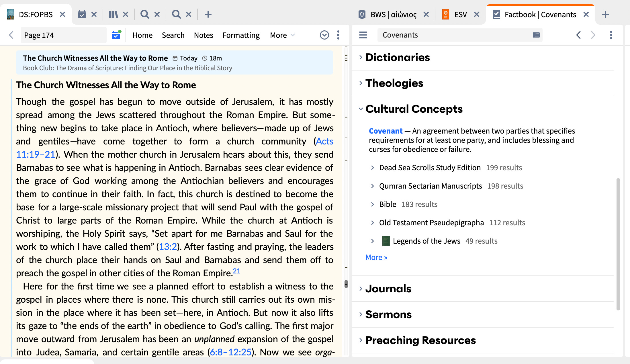
Task: Close the reading plan tab
Action: pyautogui.click(x=94, y=14)
